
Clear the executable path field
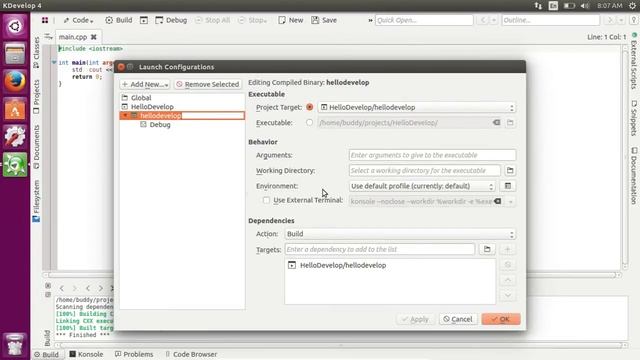496,122
